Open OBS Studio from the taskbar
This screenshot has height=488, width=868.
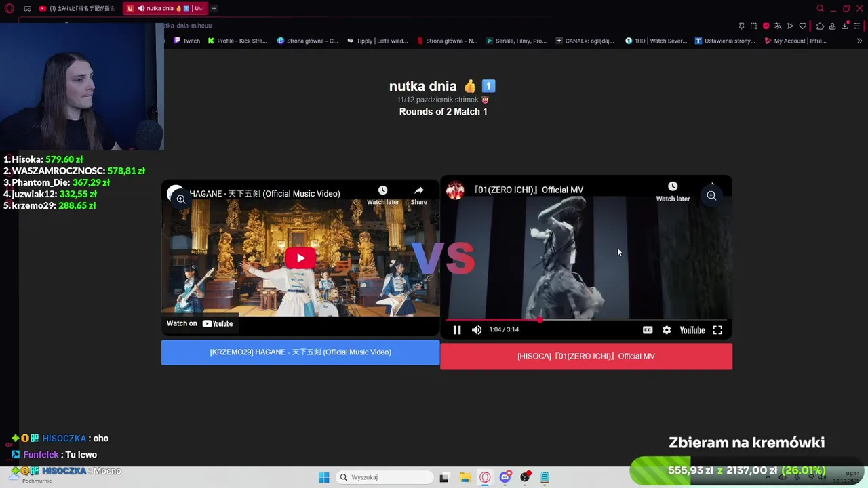525,477
